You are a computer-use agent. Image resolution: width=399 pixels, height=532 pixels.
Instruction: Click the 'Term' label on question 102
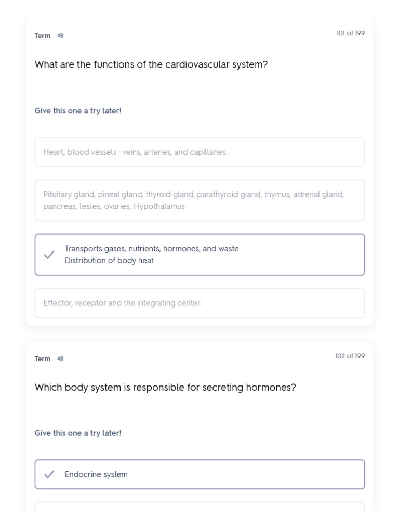tap(43, 358)
